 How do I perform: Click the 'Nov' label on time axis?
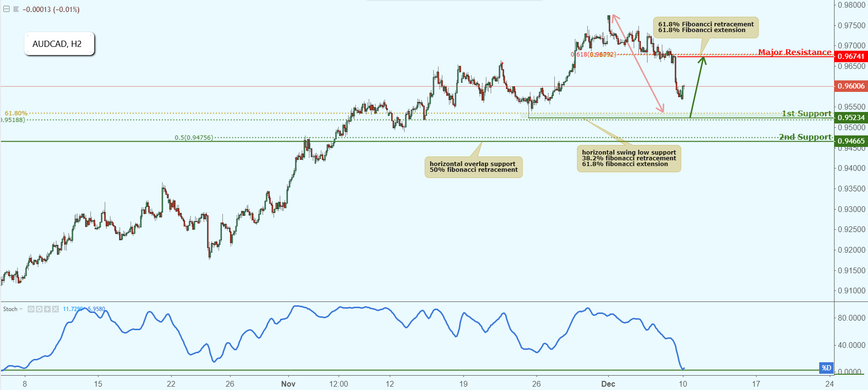pos(288,384)
